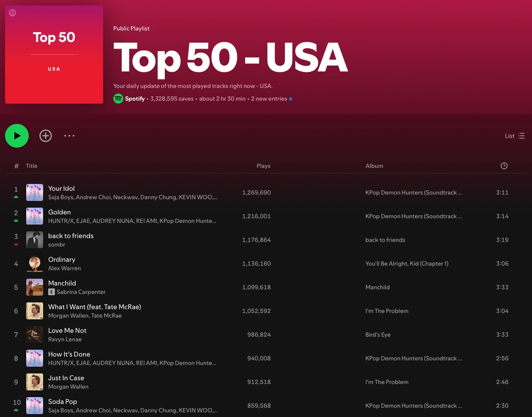Open the Love Me Not track title
This screenshot has width=532, height=417.
click(x=67, y=331)
